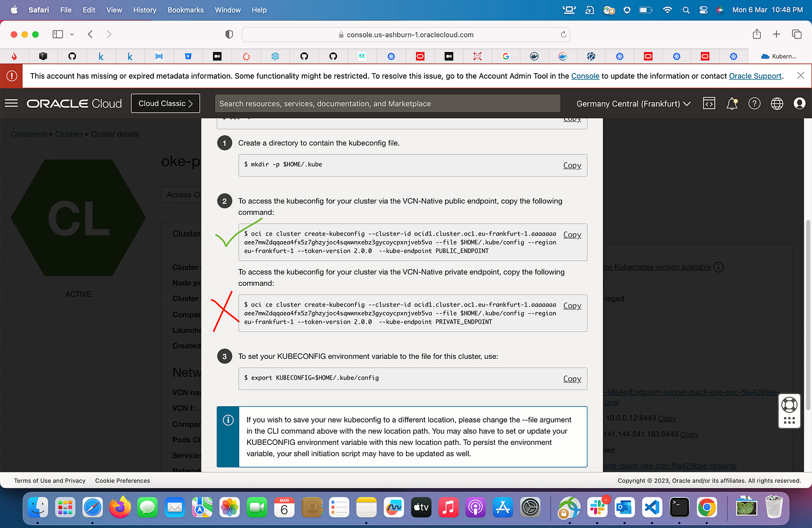Open the Safari share menu
Image resolution: width=812 pixels, height=528 pixels.
pos(757,35)
